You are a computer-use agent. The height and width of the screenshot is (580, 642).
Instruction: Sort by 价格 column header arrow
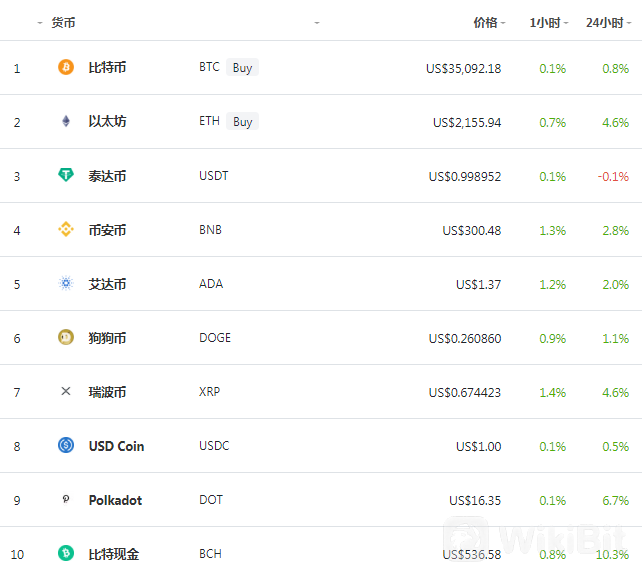tap(503, 23)
